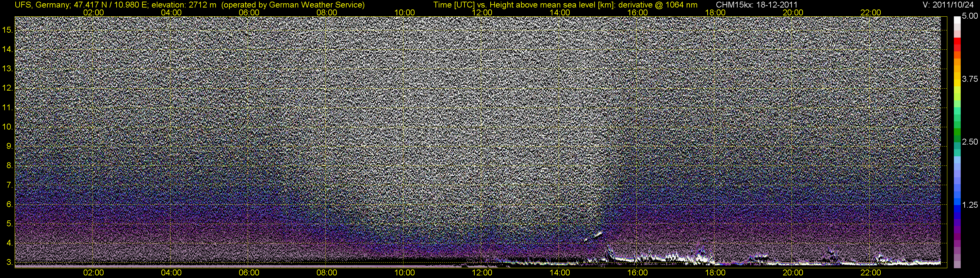The image size is (980, 278).
Task: Click the 3. height axis label
Action: click(9, 262)
